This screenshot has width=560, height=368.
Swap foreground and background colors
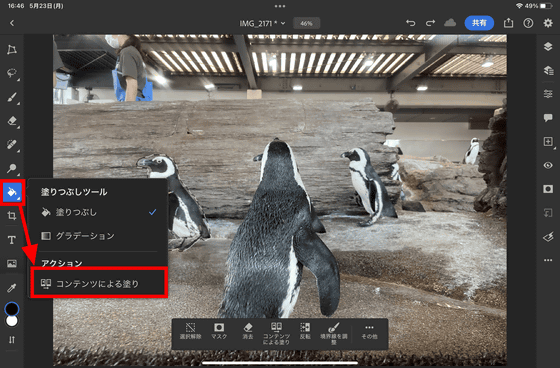tap(12, 340)
